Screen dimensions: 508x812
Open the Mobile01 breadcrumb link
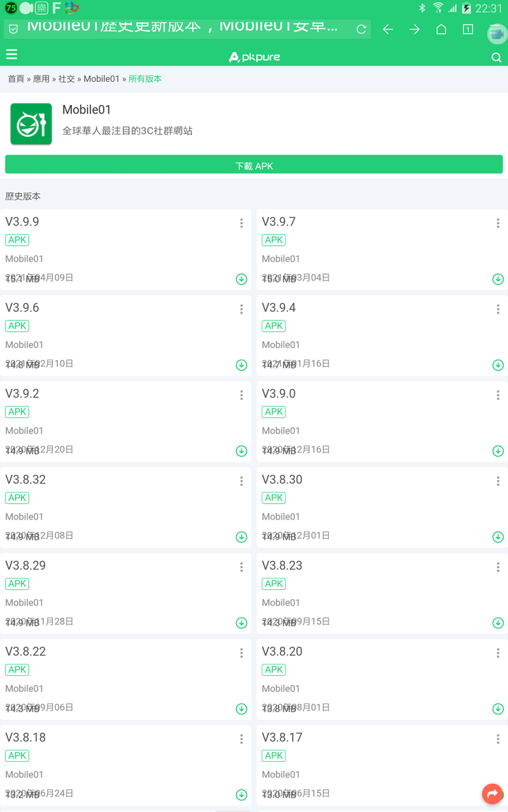102,79
